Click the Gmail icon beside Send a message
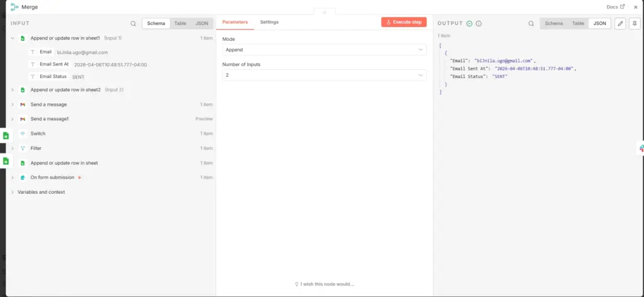This screenshot has width=644, height=297. 23,104
